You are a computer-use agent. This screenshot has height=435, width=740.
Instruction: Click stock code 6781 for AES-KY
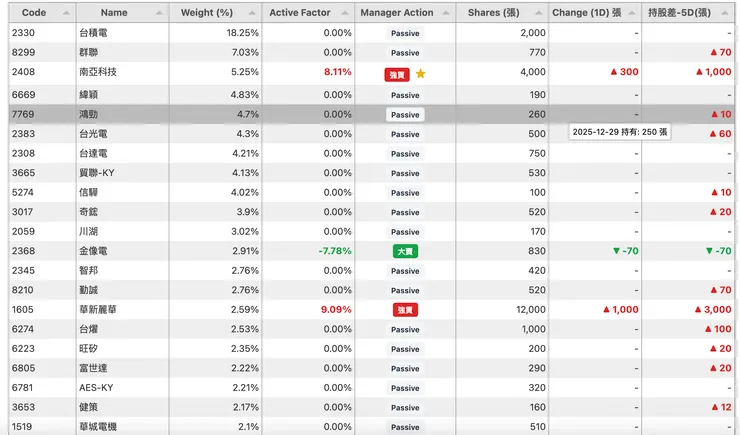tap(23, 388)
